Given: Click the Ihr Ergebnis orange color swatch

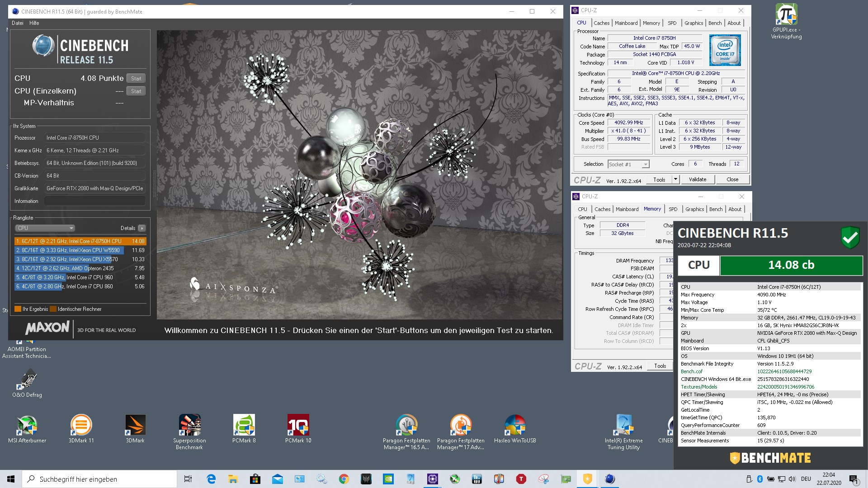Looking at the screenshot, I should pyautogui.click(x=18, y=309).
